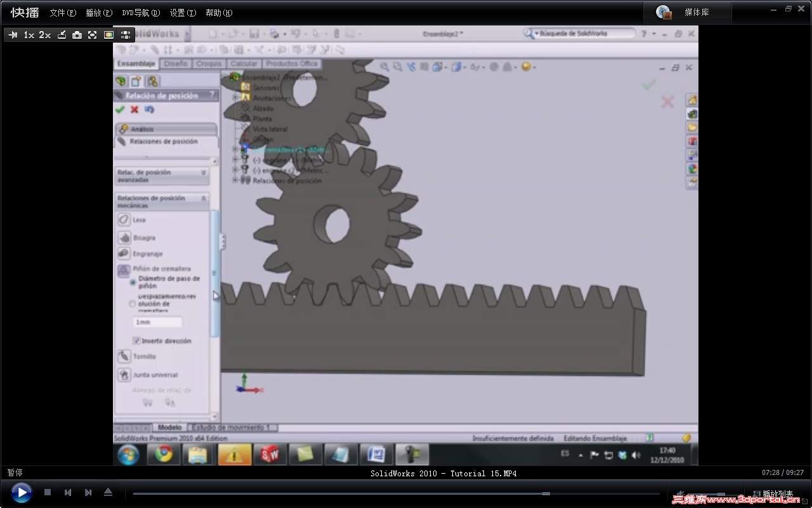Open the 帮助(H) menu
This screenshot has width=812, height=508.
coord(219,13)
